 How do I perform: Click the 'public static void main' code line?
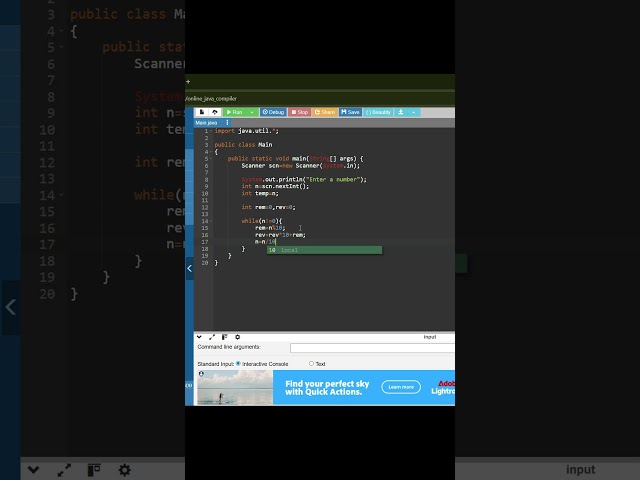(296, 158)
